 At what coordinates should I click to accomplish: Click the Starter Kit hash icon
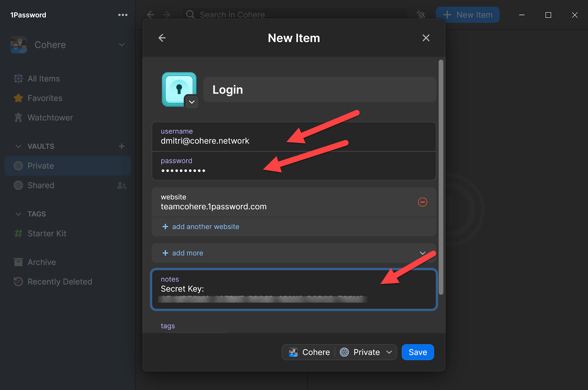pos(18,234)
